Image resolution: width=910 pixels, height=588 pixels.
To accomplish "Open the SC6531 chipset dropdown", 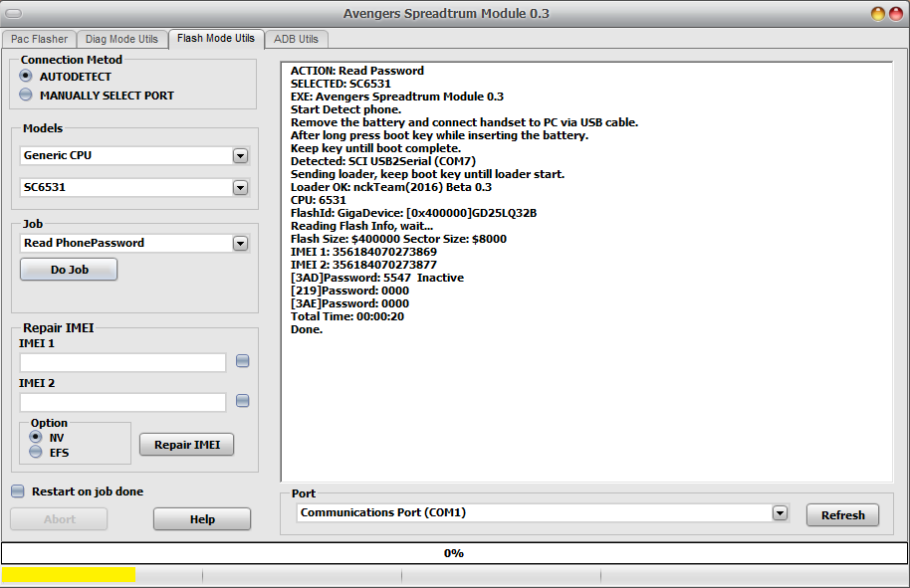I will point(240,187).
